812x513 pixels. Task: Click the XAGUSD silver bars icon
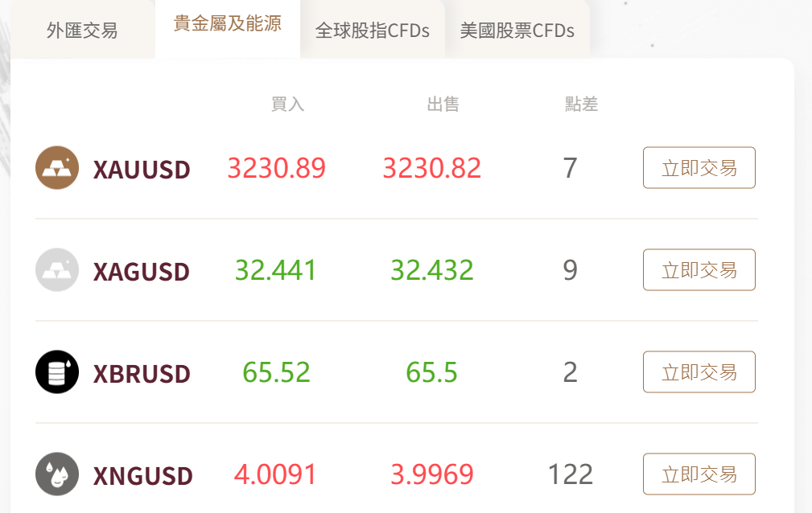pos(57,269)
